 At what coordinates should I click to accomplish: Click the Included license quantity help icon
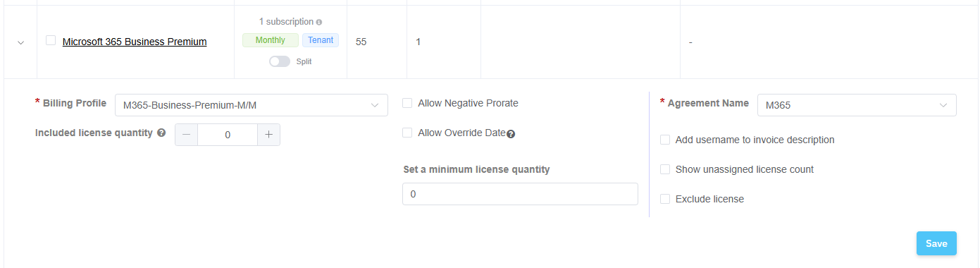coord(161,133)
